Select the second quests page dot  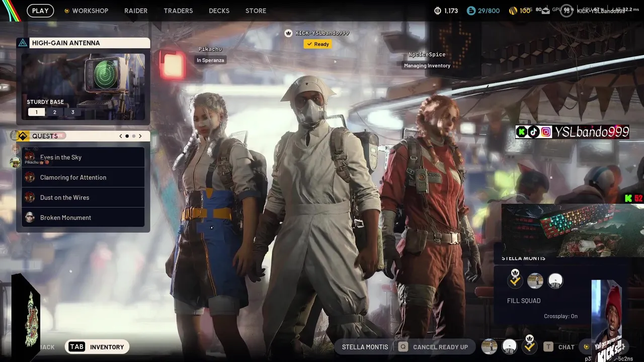(134, 136)
